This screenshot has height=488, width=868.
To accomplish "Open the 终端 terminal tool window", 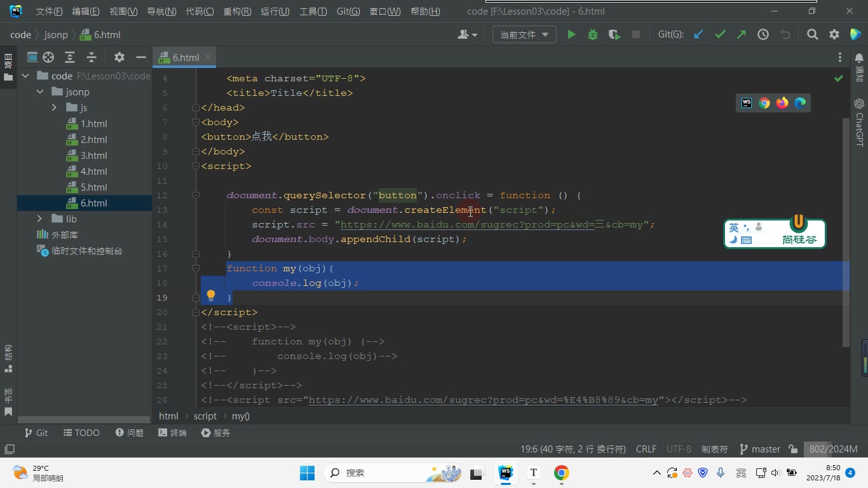I will pyautogui.click(x=172, y=433).
